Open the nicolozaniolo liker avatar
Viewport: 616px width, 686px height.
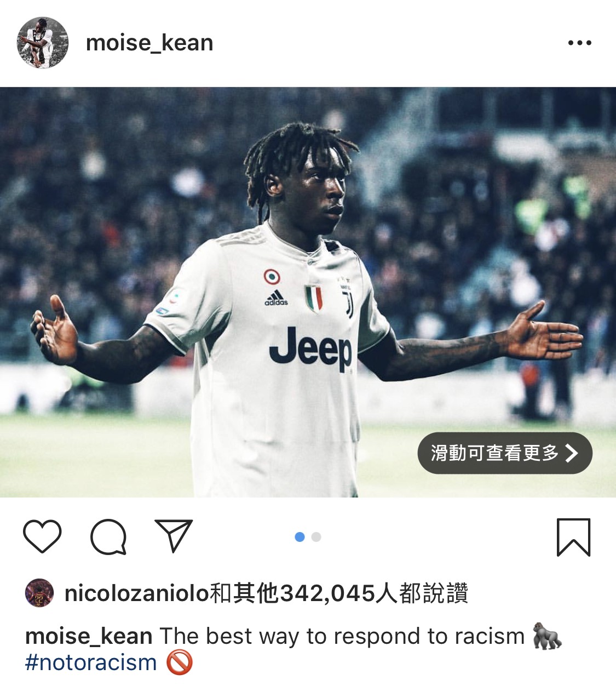point(39,593)
